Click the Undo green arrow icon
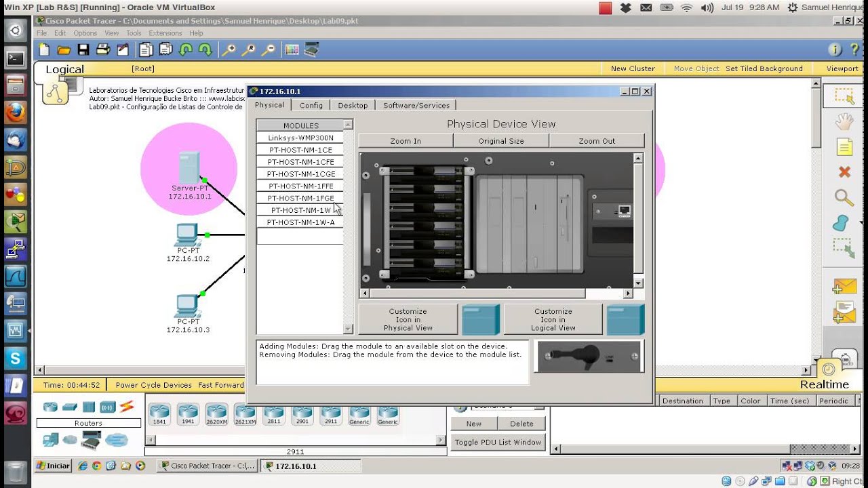The width and height of the screenshot is (868, 488). point(185,49)
